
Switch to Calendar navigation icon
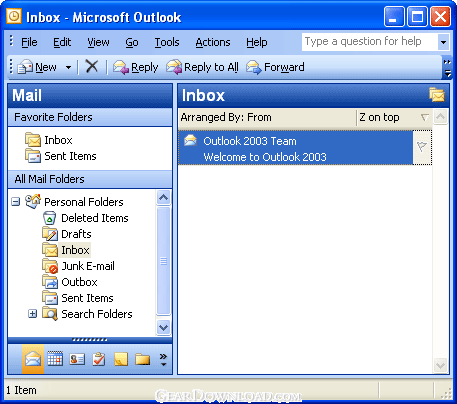pyautogui.click(x=55, y=359)
